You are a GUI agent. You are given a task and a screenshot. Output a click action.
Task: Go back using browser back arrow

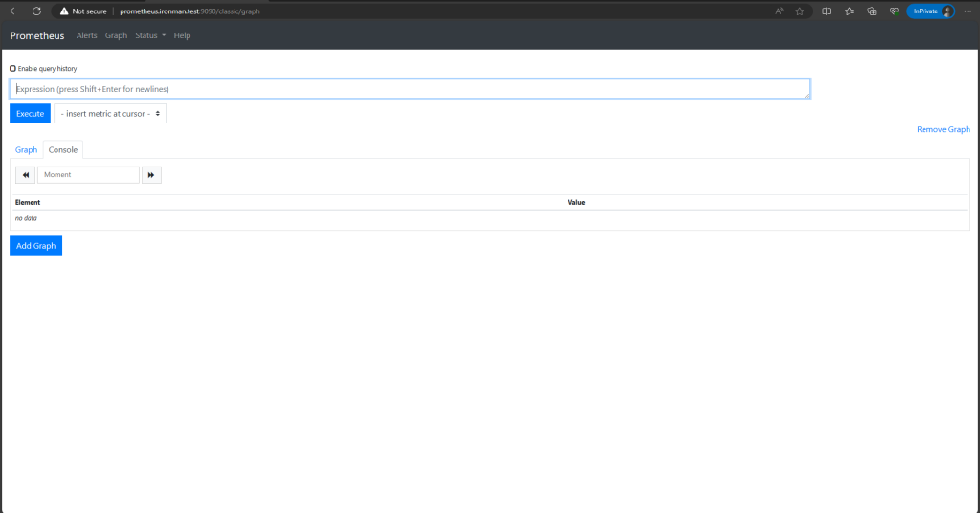coord(14,11)
